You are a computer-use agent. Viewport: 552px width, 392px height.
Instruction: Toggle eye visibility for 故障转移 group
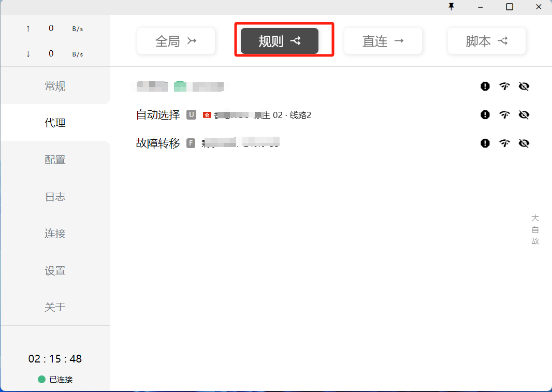point(524,143)
